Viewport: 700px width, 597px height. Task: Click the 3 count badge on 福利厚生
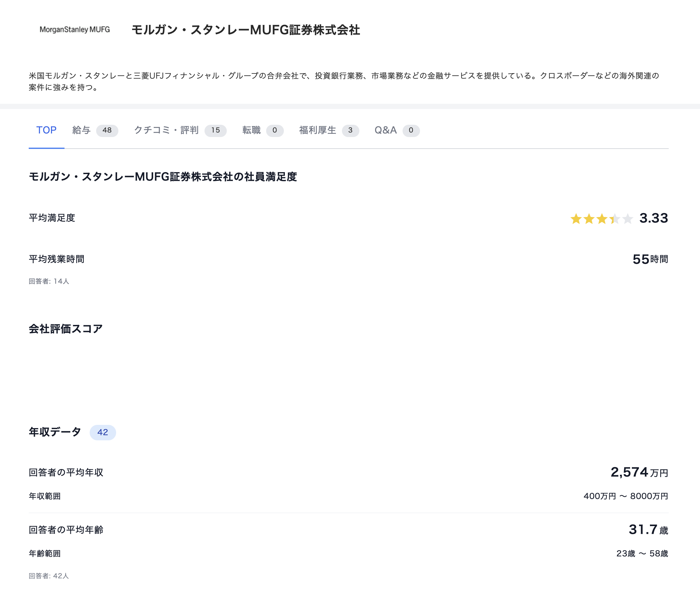pyautogui.click(x=350, y=131)
